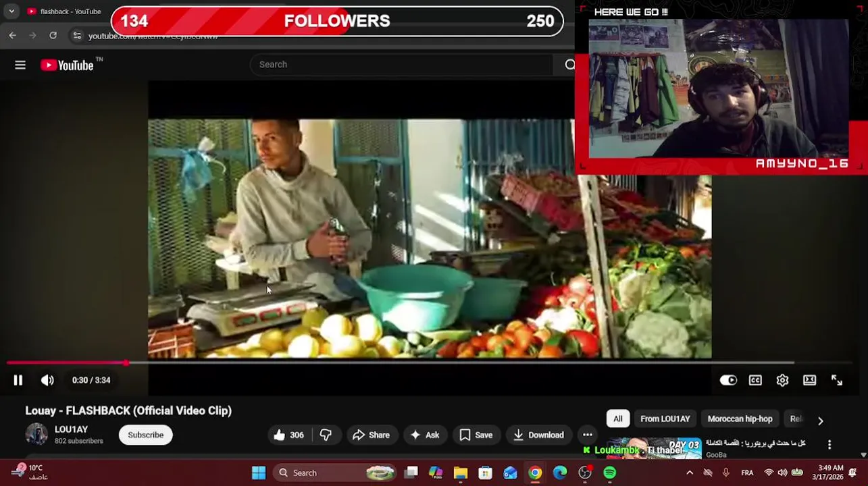Open File Explorer from the taskbar
This screenshot has width=868, height=486.
tap(461, 473)
